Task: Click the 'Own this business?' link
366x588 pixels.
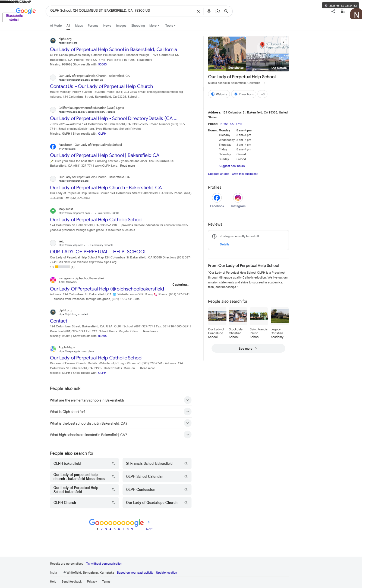Action: coord(245,174)
